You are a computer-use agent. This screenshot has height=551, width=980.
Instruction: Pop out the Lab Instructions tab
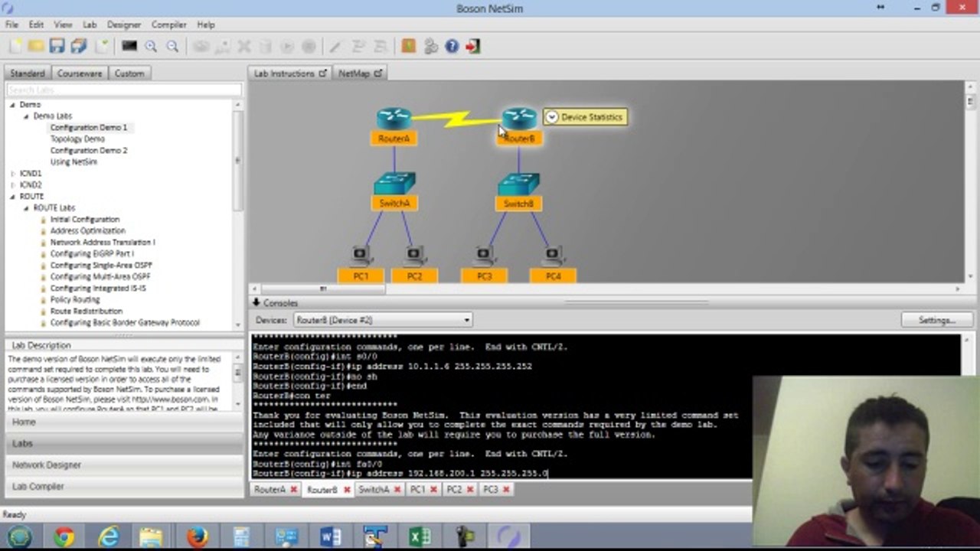(x=322, y=73)
